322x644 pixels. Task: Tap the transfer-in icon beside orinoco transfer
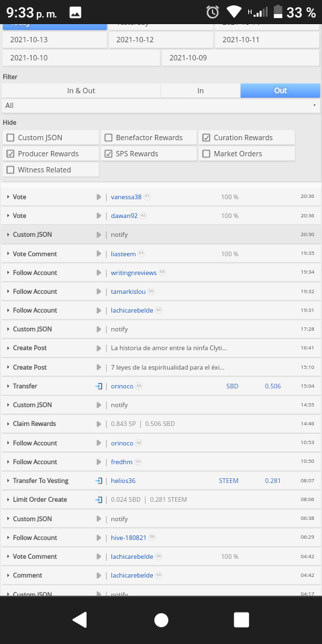99,386
